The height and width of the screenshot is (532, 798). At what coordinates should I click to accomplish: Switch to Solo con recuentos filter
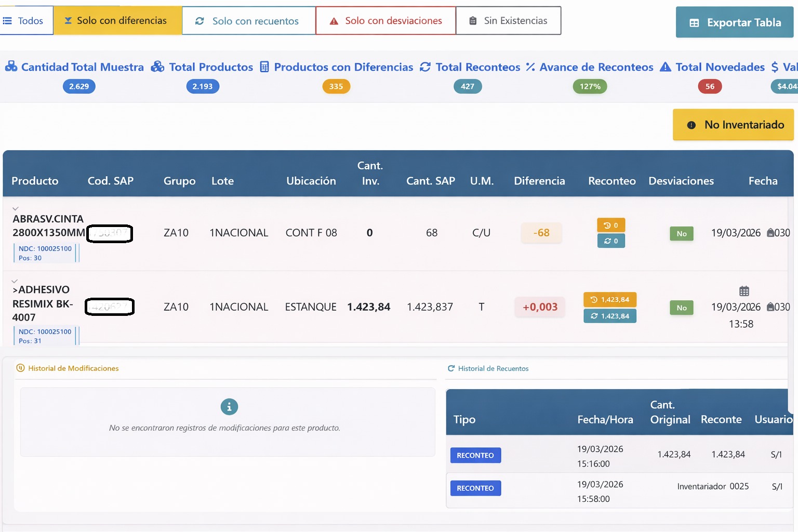click(248, 21)
